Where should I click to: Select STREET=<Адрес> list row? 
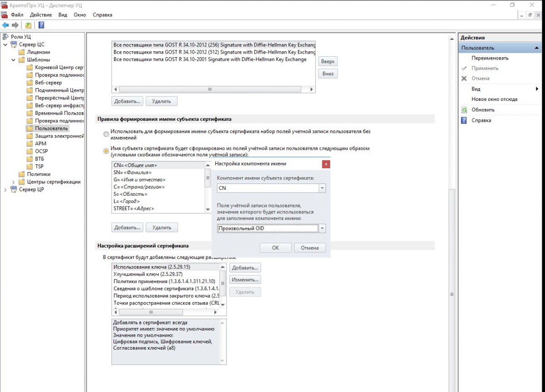158,208
